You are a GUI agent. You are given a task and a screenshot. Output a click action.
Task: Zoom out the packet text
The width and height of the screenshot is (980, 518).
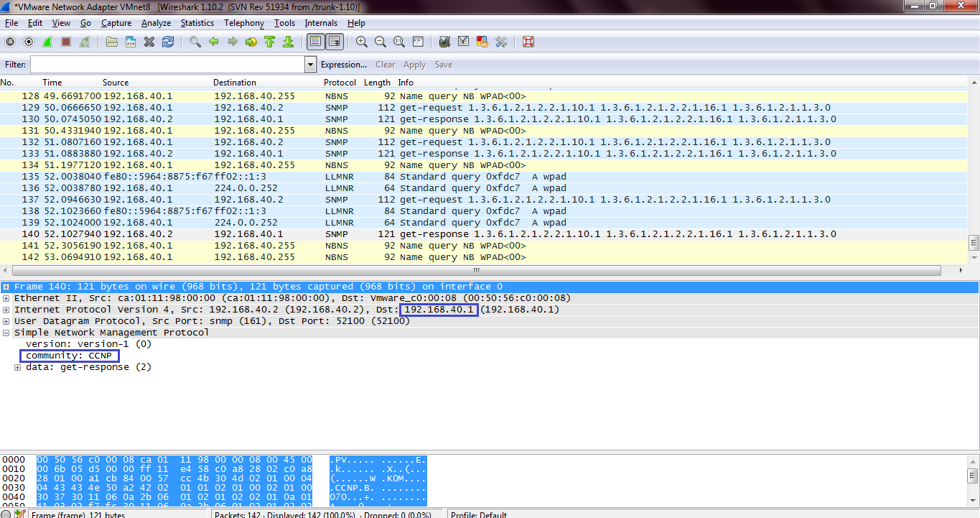[x=381, y=42]
